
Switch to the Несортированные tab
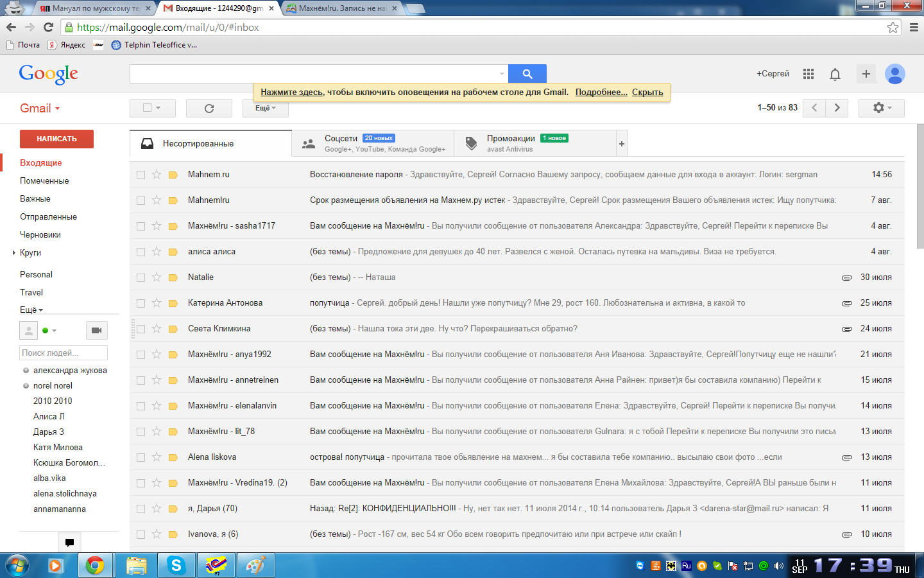click(210, 144)
